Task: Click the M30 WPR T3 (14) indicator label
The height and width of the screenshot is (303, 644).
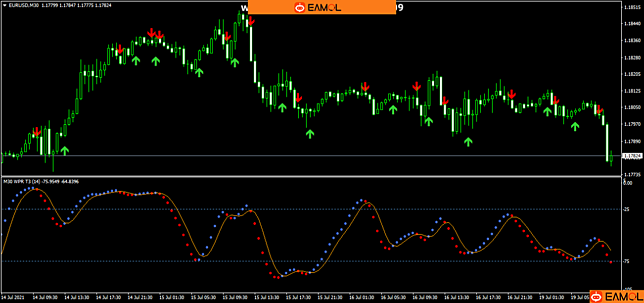Action: tap(25, 181)
